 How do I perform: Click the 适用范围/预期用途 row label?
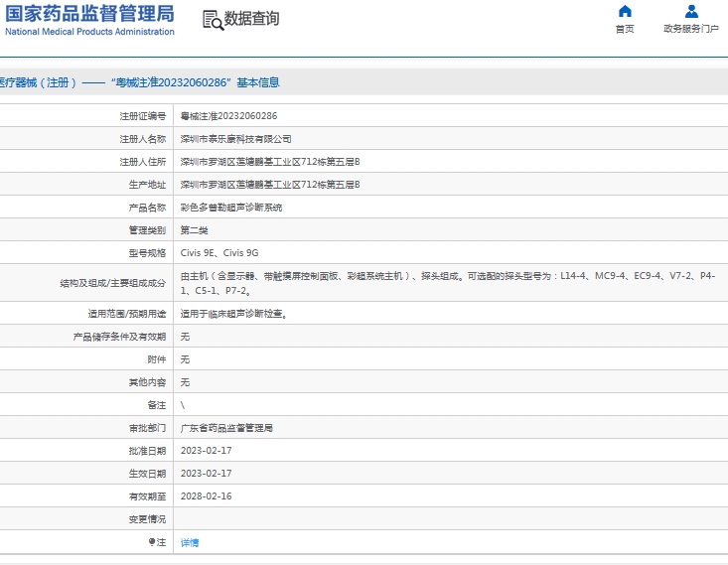tap(127, 314)
